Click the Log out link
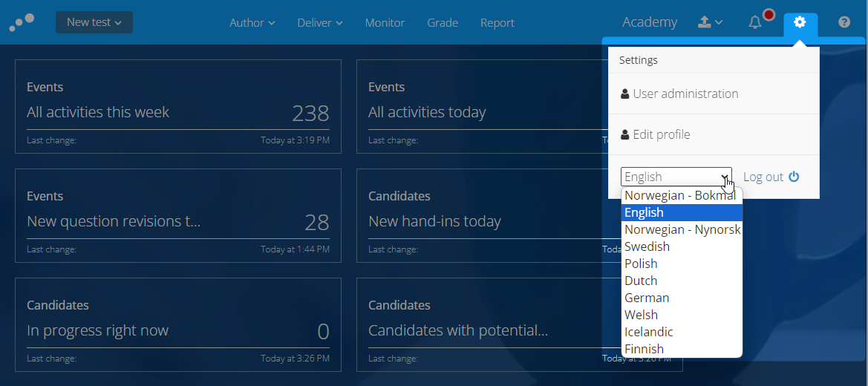This screenshot has width=868, height=386. (763, 177)
